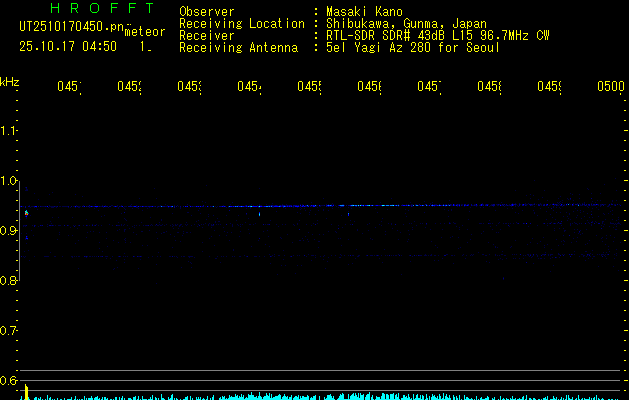Click the 0.7 frequency axis tick
The image size is (629, 400).
coord(9,331)
